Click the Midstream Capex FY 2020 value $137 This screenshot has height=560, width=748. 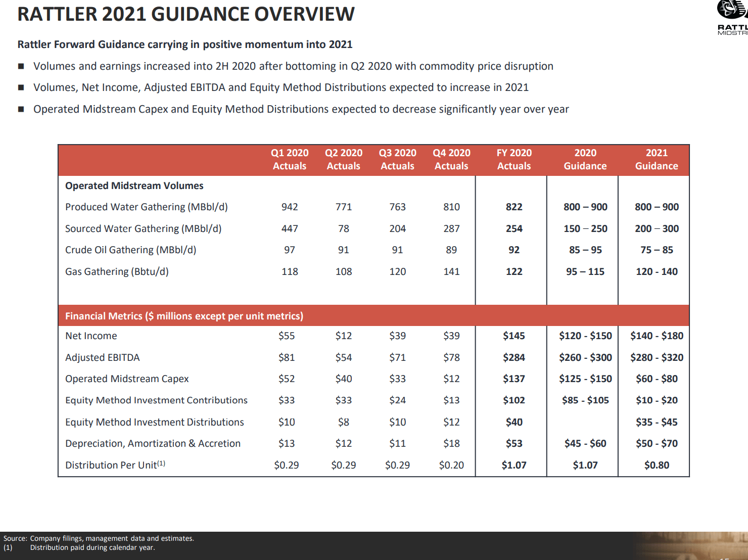pos(514,379)
